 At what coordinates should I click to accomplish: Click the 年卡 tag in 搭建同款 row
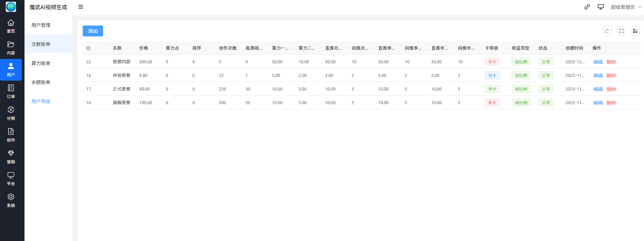(x=492, y=62)
